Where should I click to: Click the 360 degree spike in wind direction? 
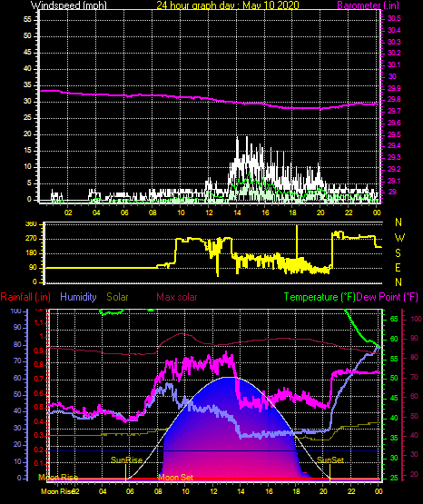pos(297,241)
